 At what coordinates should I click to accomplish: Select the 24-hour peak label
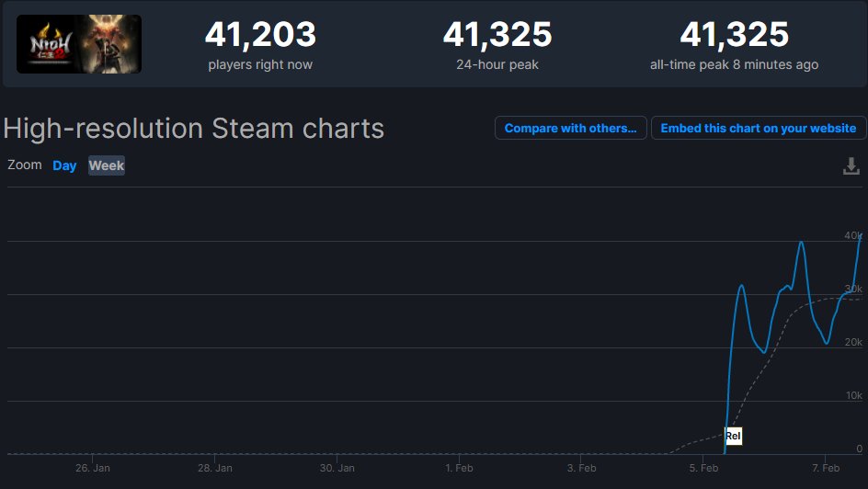497,64
